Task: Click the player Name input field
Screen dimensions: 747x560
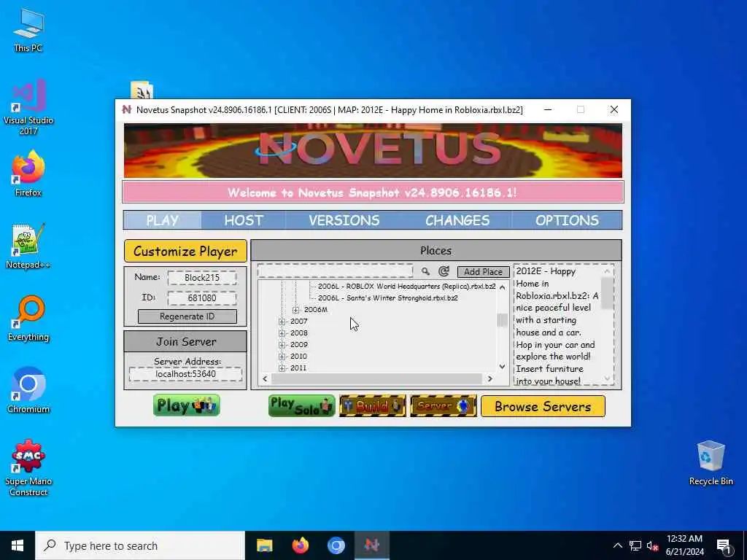Action: 202,278
